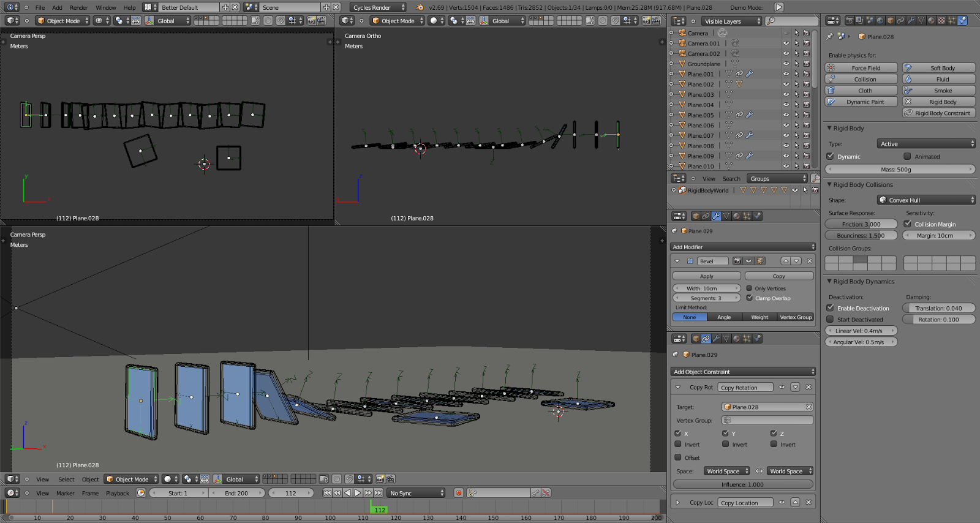
Task: Select modifiers wrench tab above Bevel panel
Action: click(x=716, y=216)
